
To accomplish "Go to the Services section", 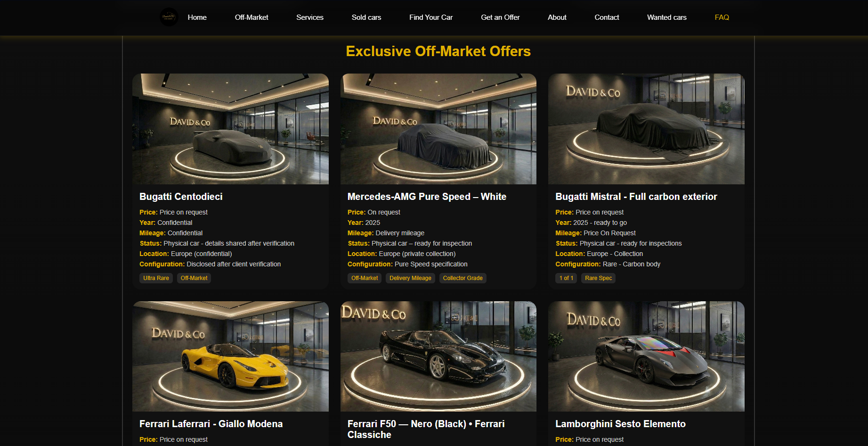I will click(x=309, y=17).
